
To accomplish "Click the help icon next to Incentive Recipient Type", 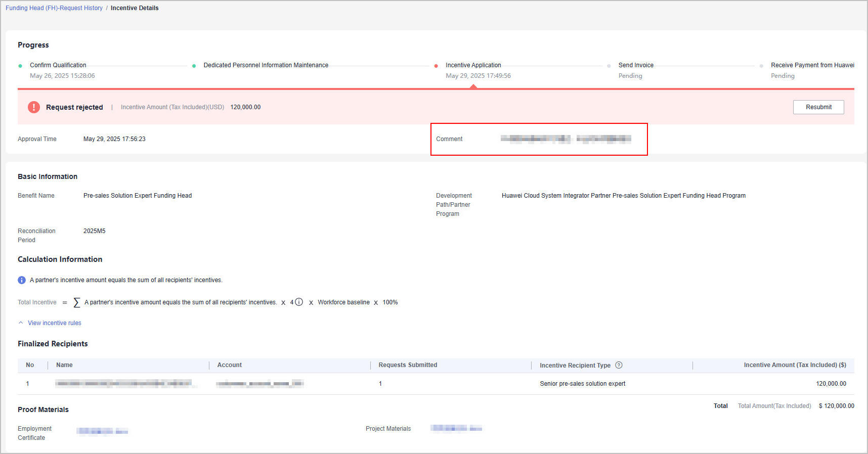I will pos(619,365).
